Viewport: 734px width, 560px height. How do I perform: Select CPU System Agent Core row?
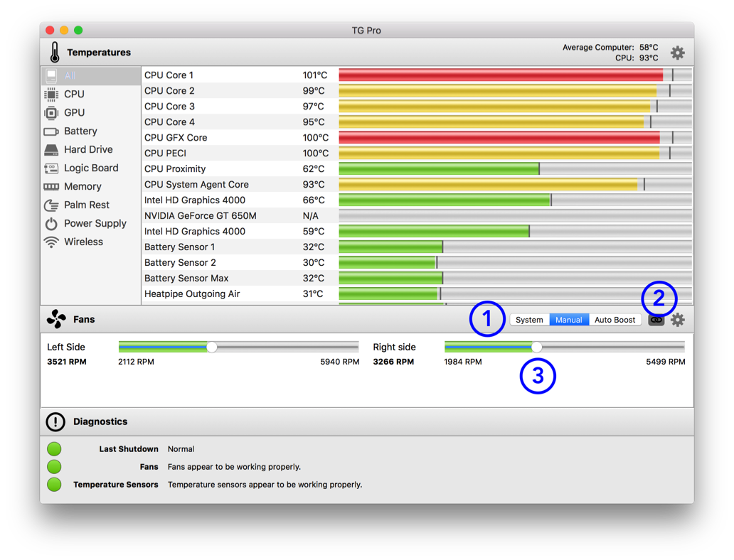(x=417, y=184)
